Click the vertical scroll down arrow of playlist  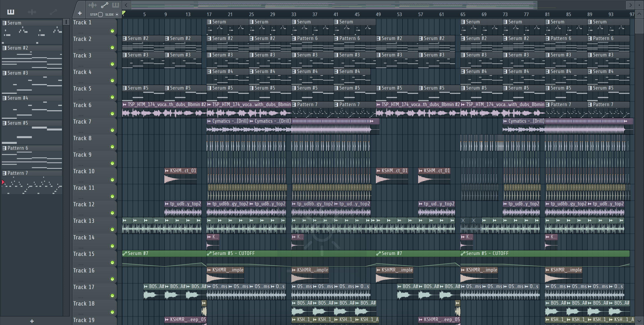(x=639, y=320)
